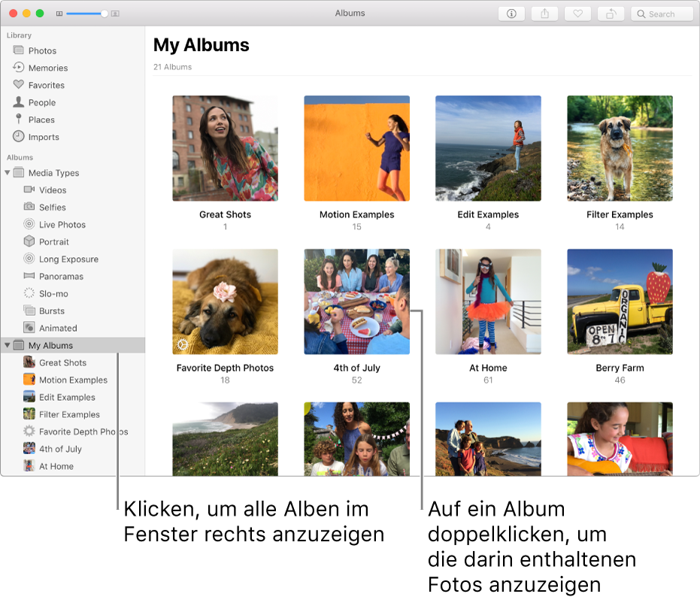Viewport: 700px width, 606px height.
Task: Collapse the Media Types disclosure triangle
Action: pyautogui.click(x=8, y=172)
